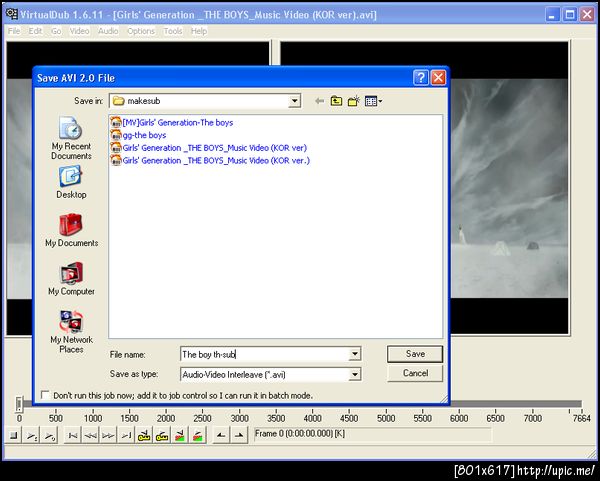
Task: Jump to the start of the video
Action: 73,435
